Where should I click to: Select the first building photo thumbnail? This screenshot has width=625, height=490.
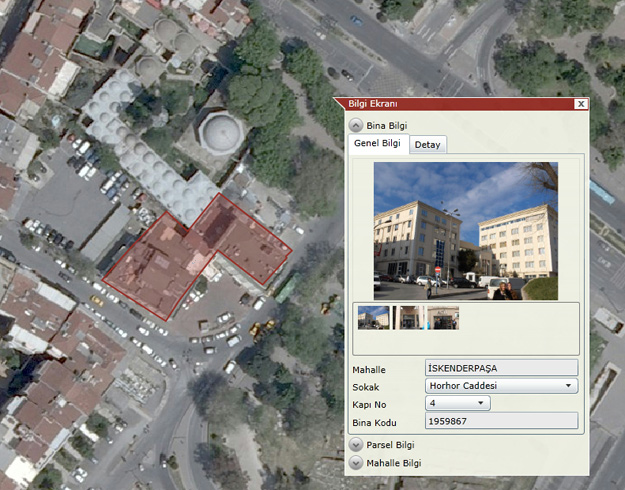click(375, 317)
